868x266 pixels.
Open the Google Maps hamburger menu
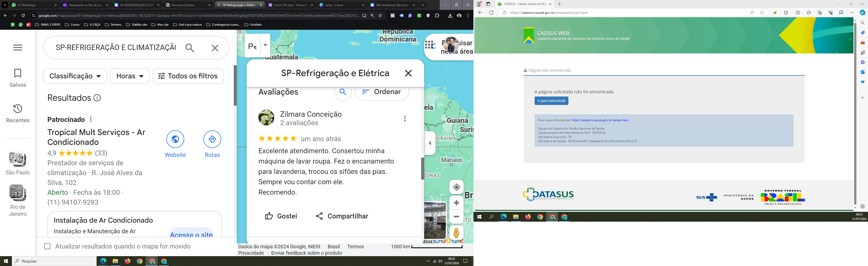(18, 48)
